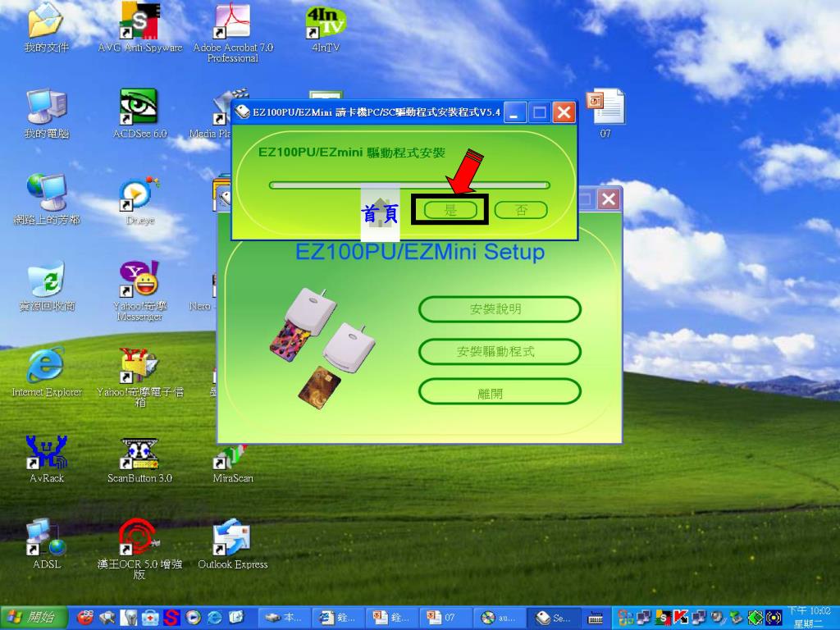Click the red S quick launch icon

(171, 618)
